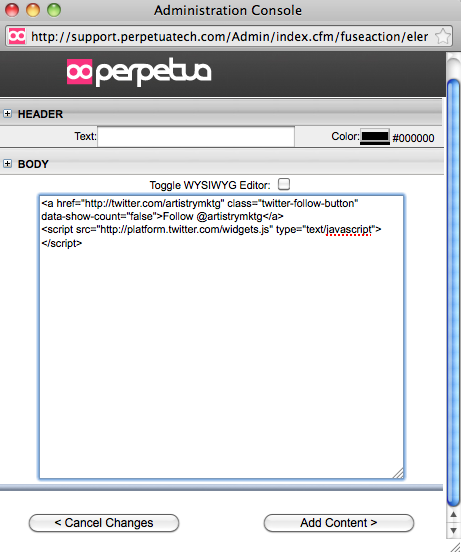
Task: Click the blue vertical scrollbar thumb
Action: click(453, 293)
